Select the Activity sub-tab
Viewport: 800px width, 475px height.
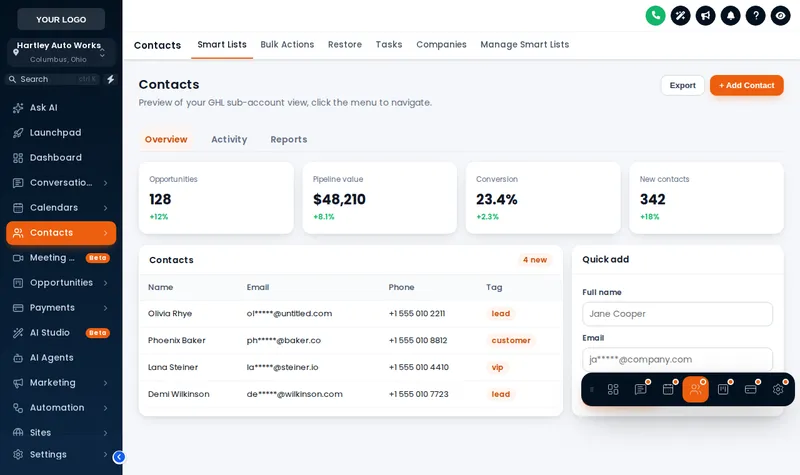pyautogui.click(x=229, y=139)
